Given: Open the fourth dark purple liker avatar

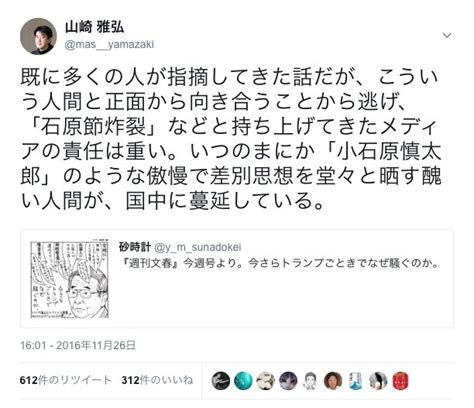Looking at the screenshot, I should click(x=288, y=381).
